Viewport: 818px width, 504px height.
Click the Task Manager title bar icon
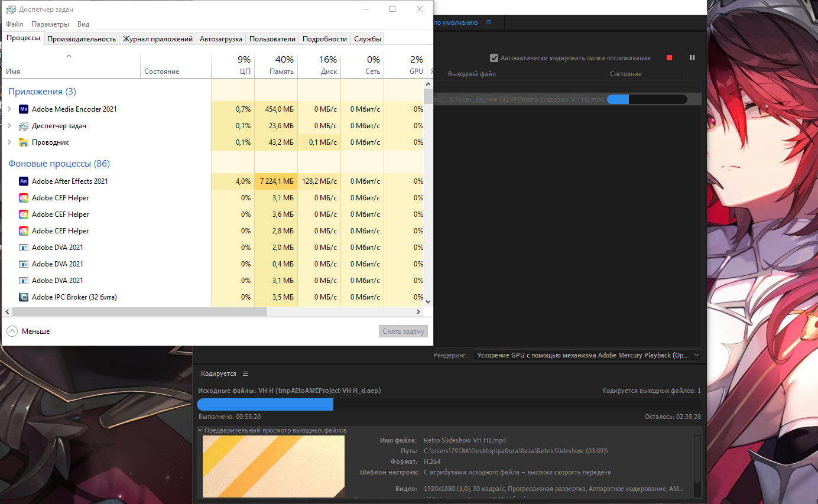coord(11,9)
